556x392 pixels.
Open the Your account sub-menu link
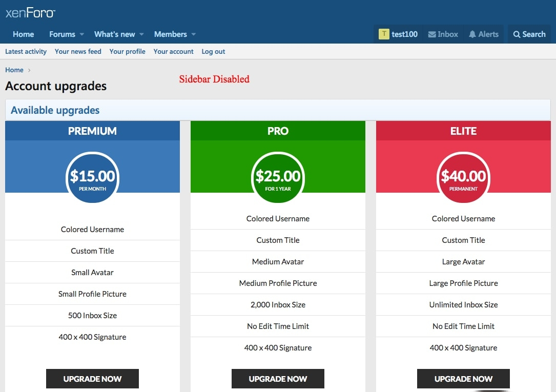pos(173,51)
